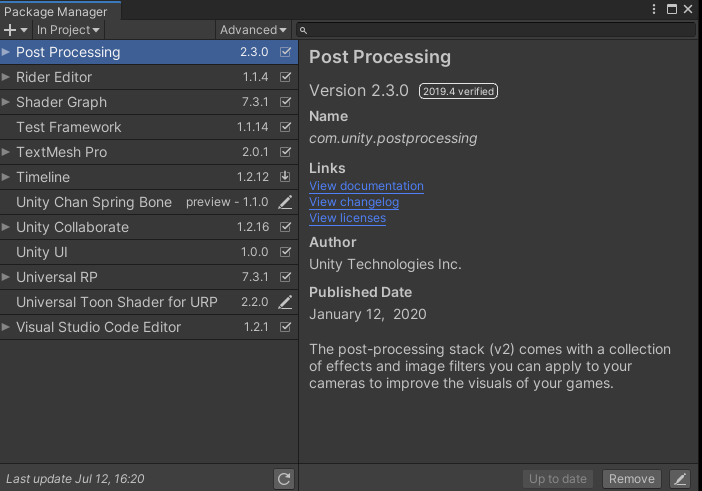Click the Shader Graph installed checkmark

tap(285, 102)
